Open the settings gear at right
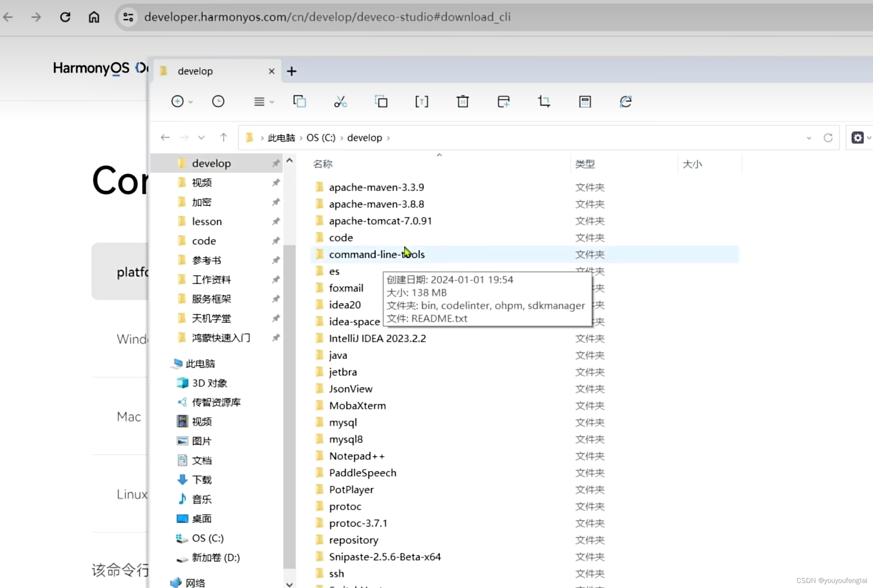 857,138
